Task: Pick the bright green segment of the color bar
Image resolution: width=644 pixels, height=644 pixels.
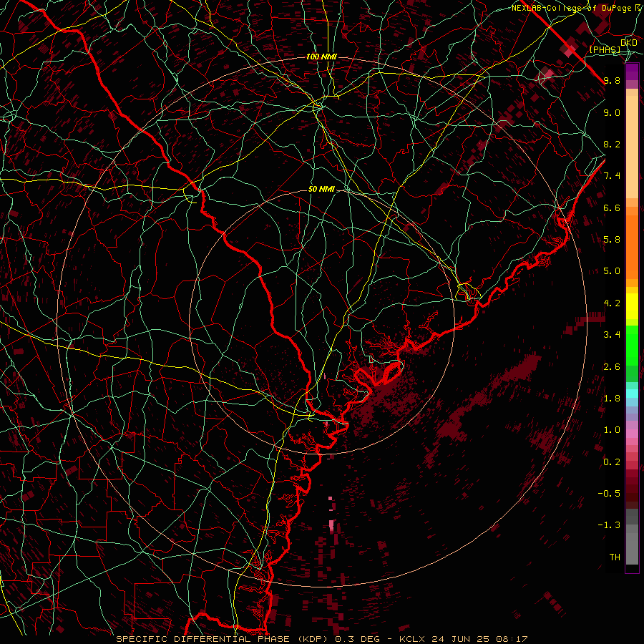Action: (632, 345)
